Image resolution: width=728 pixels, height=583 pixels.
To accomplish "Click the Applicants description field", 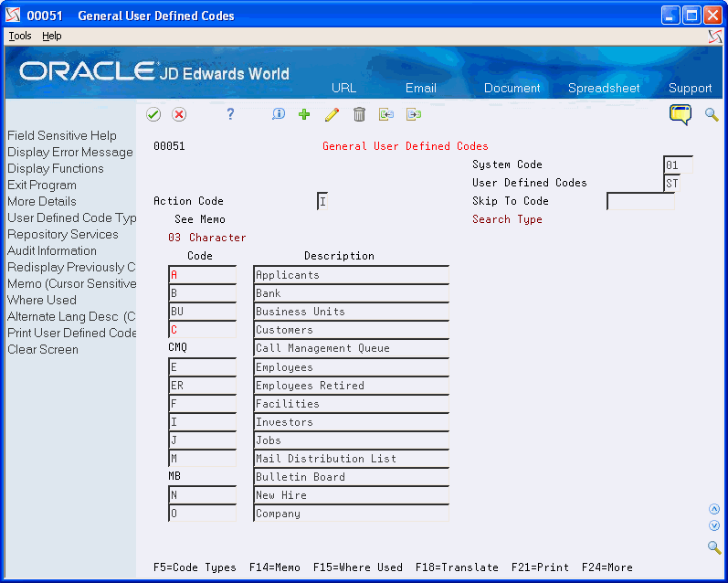I will pos(351,275).
